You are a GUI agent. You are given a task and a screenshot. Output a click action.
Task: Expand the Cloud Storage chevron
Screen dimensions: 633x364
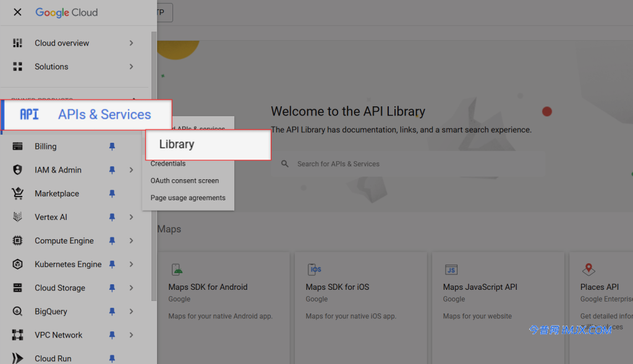[131, 288]
